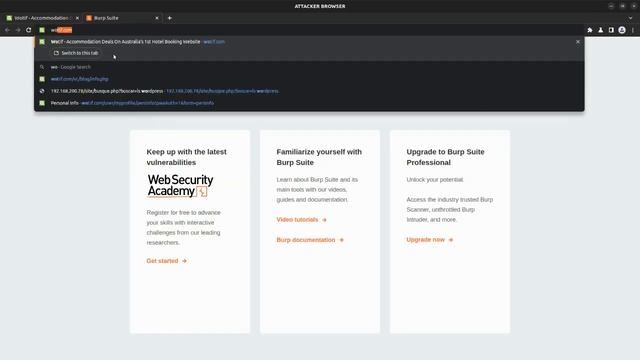Click the favicon on the Personal info row
Screen dimensions: 640x360
(x=42, y=103)
